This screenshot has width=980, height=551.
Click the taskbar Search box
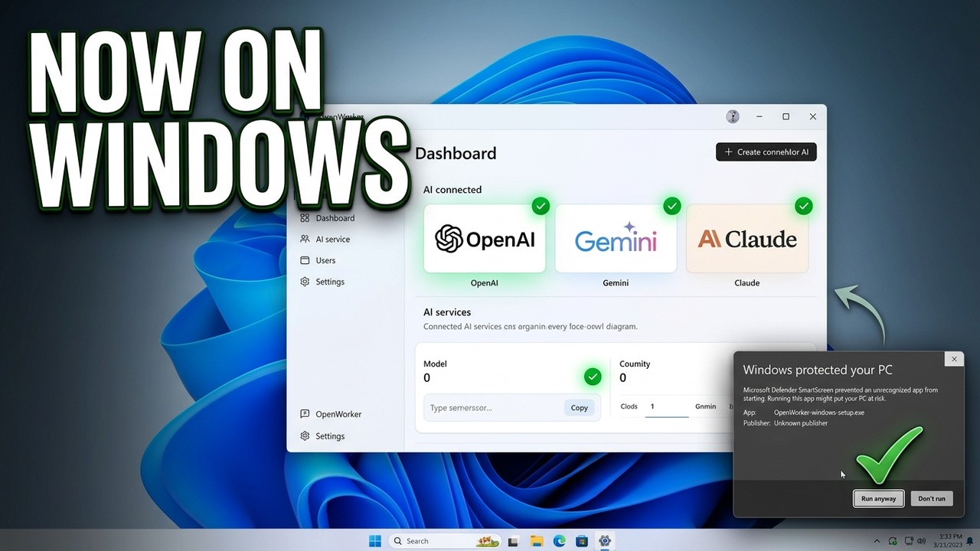click(x=444, y=541)
